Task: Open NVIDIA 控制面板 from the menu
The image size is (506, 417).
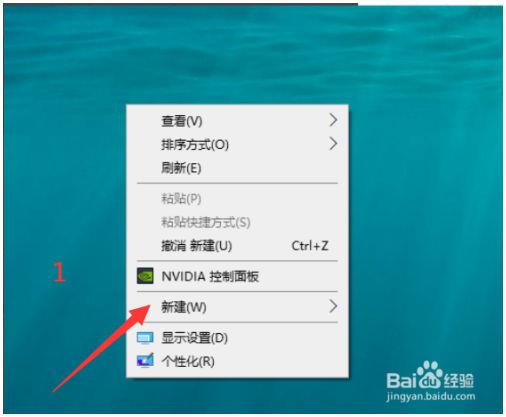Action: coord(237,276)
